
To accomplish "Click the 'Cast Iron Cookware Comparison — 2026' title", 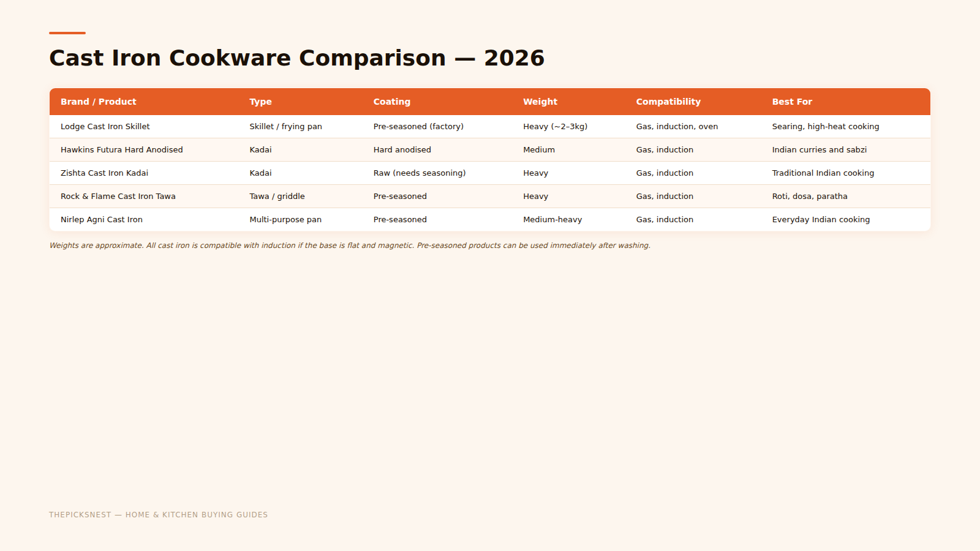I will coord(296,58).
